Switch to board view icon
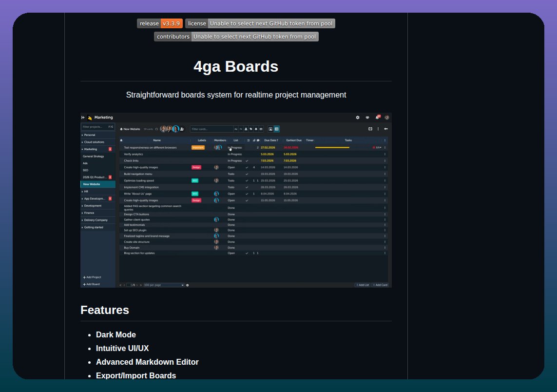This screenshot has height=392, width=557. click(x=270, y=129)
